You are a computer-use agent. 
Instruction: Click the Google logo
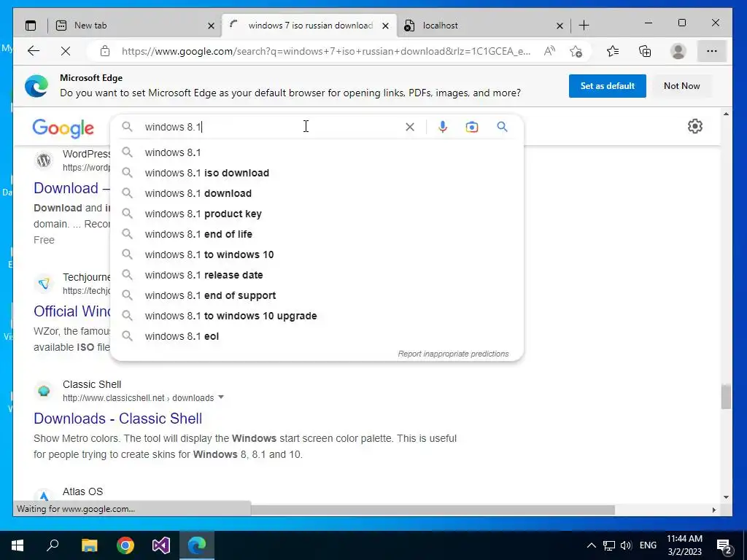pyautogui.click(x=63, y=128)
